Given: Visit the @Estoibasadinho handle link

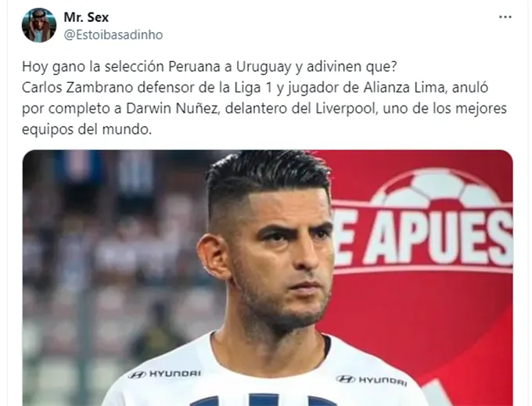Looking at the screenshot, I should tap(113, 34).
